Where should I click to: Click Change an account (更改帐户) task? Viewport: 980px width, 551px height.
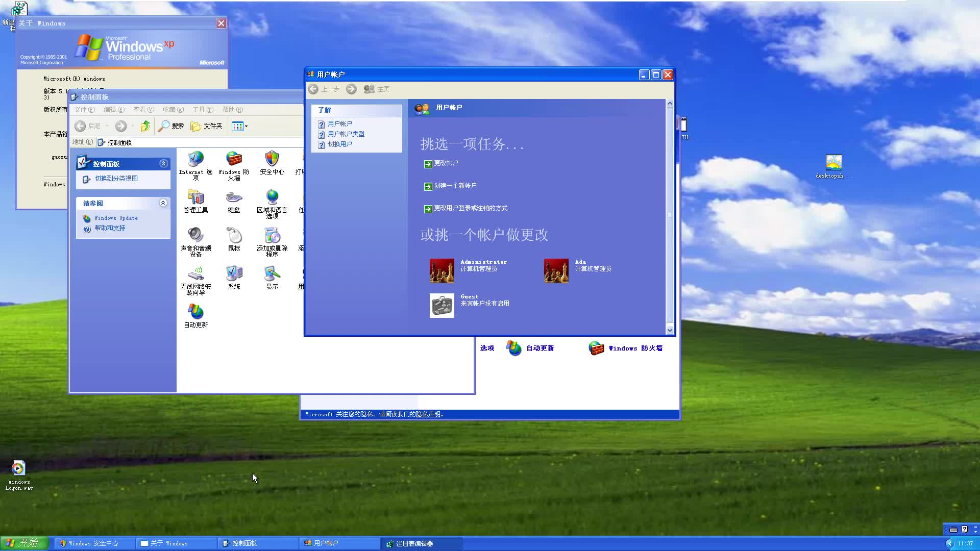[446, 163]
